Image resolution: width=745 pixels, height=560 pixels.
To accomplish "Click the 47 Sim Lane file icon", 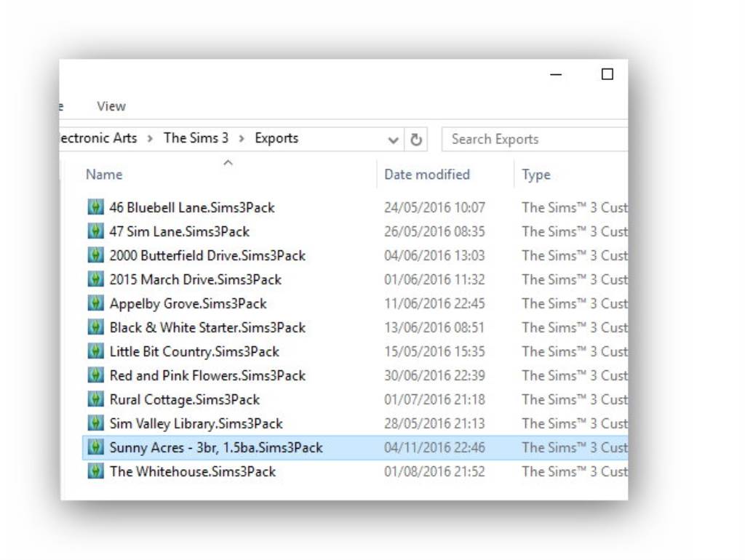I will pyautogui.click(x=95, y=231).
